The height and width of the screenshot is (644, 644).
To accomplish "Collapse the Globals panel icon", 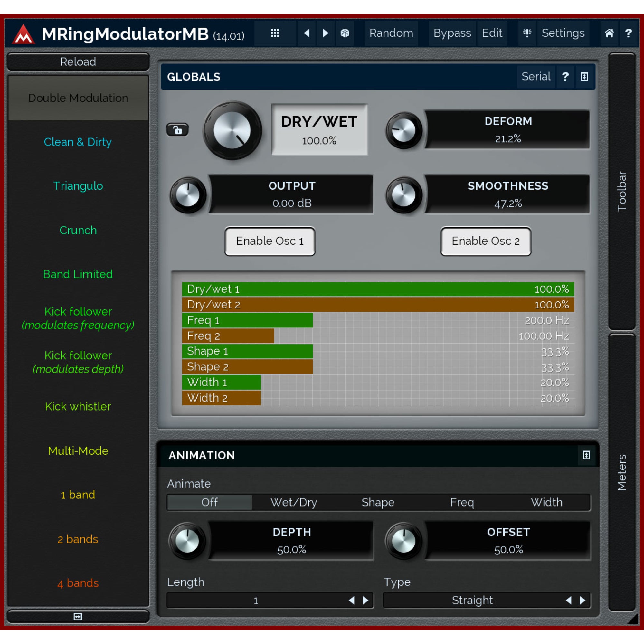I will tap(584, 77).
